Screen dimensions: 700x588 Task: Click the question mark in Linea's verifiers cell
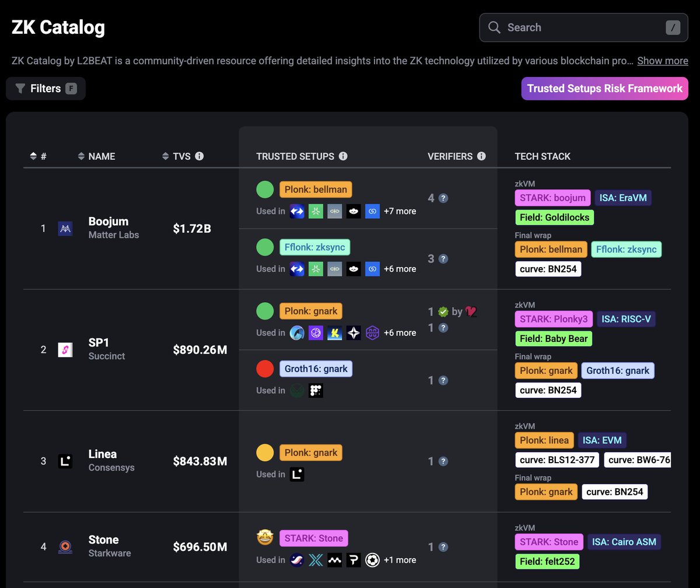(x=443, y=461)
